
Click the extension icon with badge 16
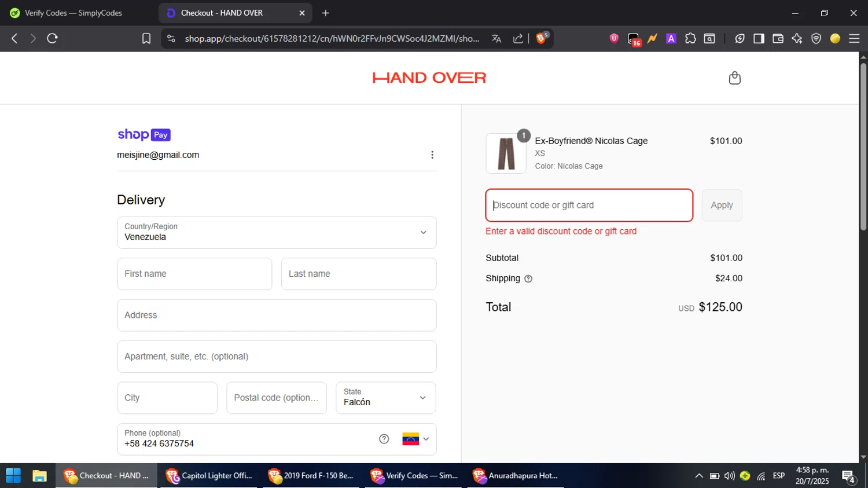(634, 39)
